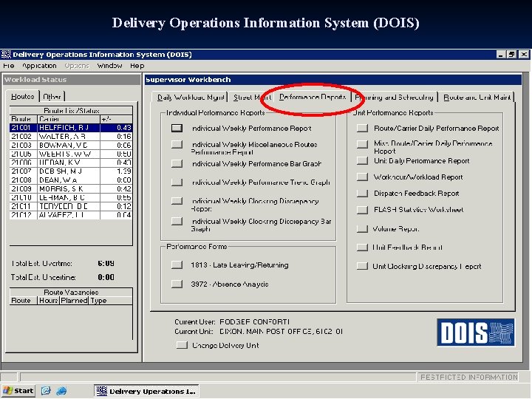Image resolution: width=532 pixels, height=399 pixels.
Task: Open Individual Weekly Performance Bar Graph
Action: [x=177, y=163]
